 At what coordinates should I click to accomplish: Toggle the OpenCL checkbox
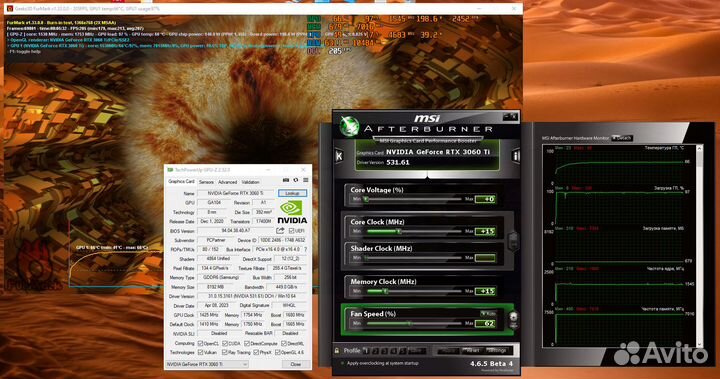click(x=200, y=343)
